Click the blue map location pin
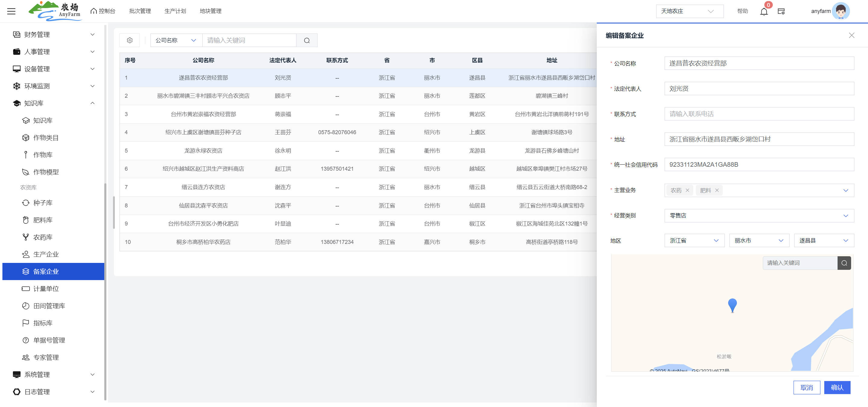Screen dimensions: 868x407 732,305
